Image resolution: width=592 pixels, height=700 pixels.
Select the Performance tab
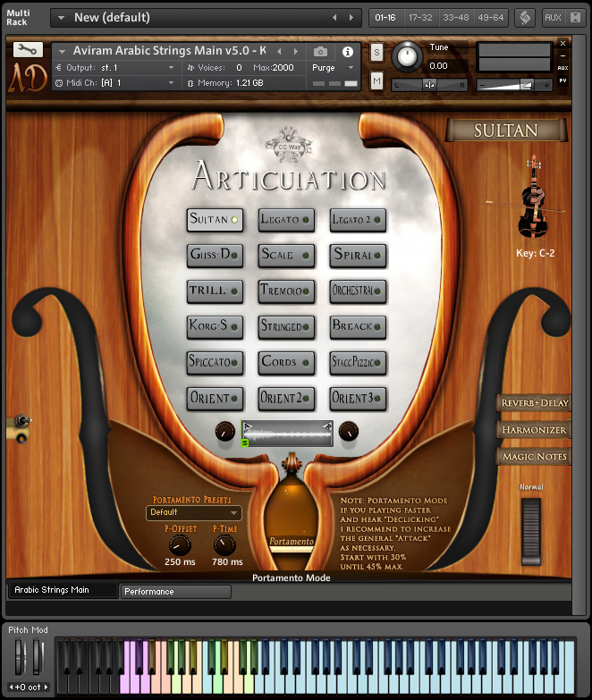tap(176, 592)
